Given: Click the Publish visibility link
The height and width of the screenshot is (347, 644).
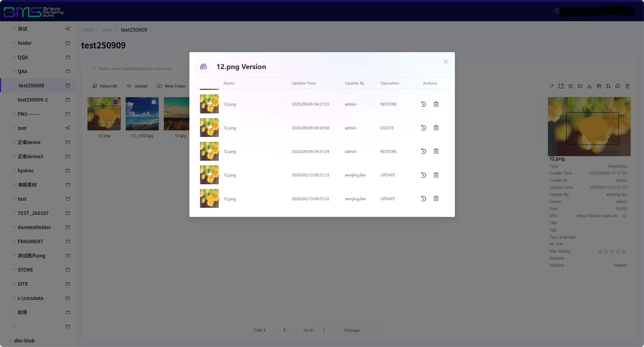Looking at the screenshot, I should point(620,265).
